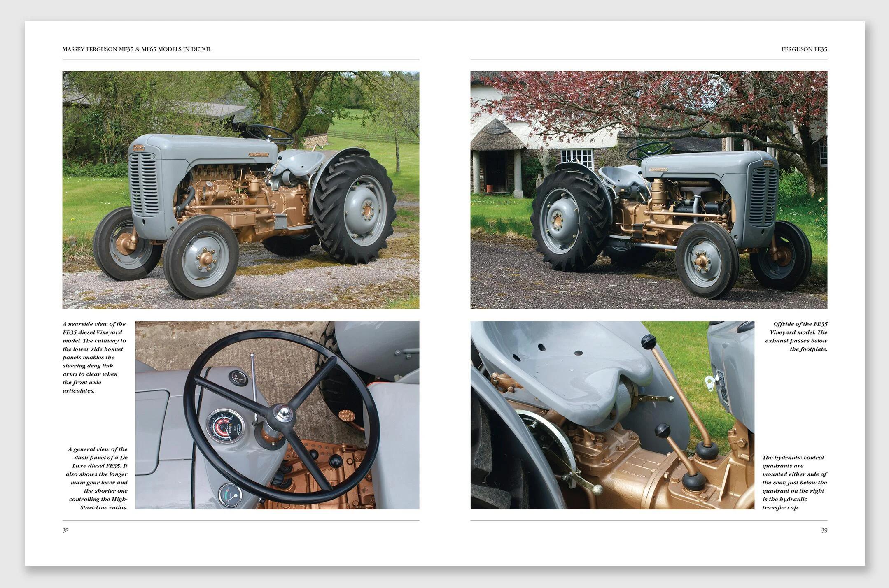
Task: Click the nearside tractor photo
Action: (x=240, y=190)
